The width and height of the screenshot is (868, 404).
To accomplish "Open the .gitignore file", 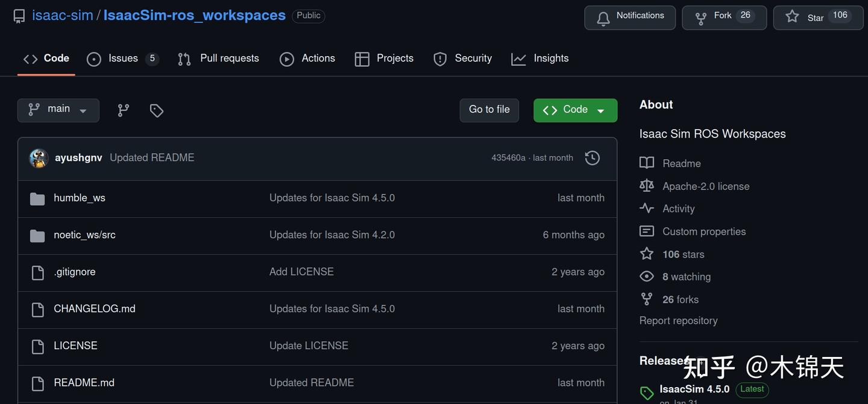I will click(x=75, y=272).
